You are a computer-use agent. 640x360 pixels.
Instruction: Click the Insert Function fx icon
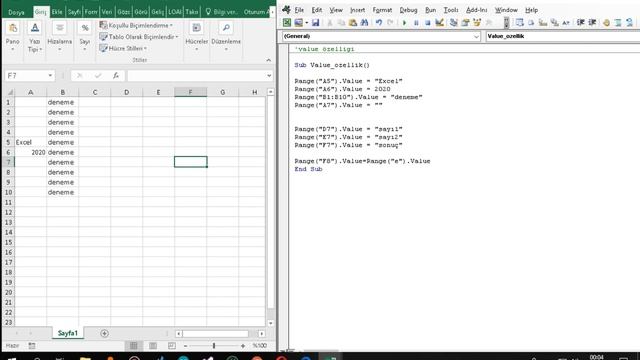click(x=116, y=76)
